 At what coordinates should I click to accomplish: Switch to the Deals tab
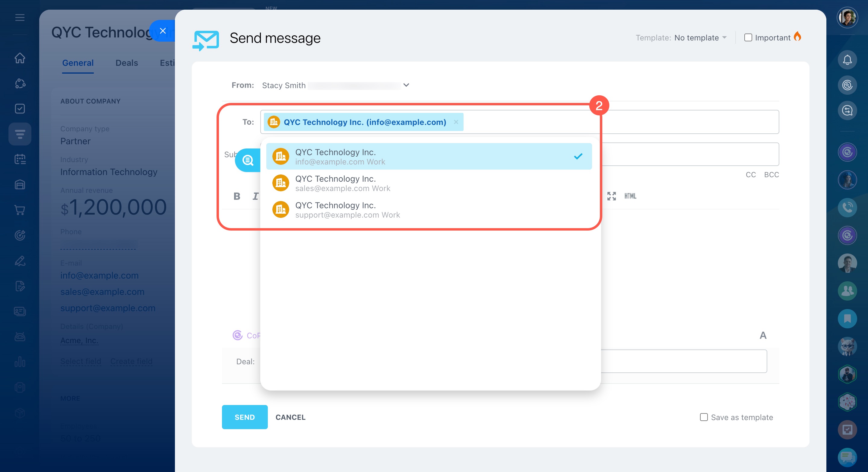[x=126, y=63]
